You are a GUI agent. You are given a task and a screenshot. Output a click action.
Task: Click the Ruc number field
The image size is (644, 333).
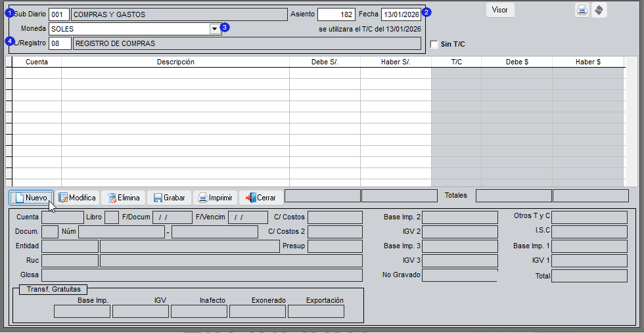pos(70,261)
